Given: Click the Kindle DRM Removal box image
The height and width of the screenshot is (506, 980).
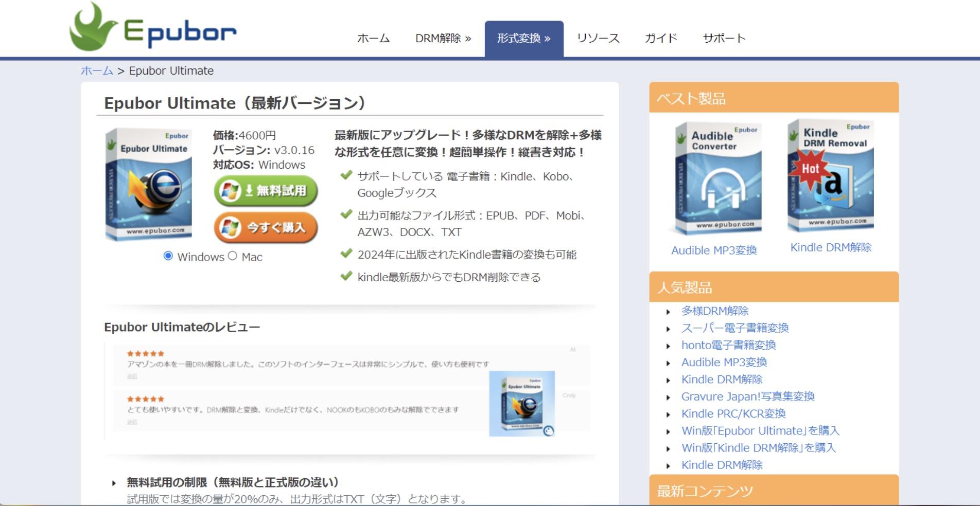Looking at the screenshot, I should 830,176.
